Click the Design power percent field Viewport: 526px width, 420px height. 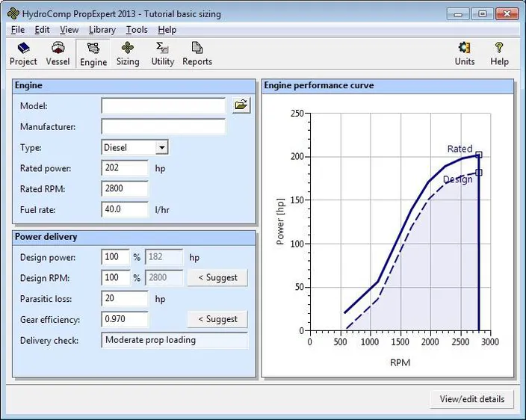115,257
